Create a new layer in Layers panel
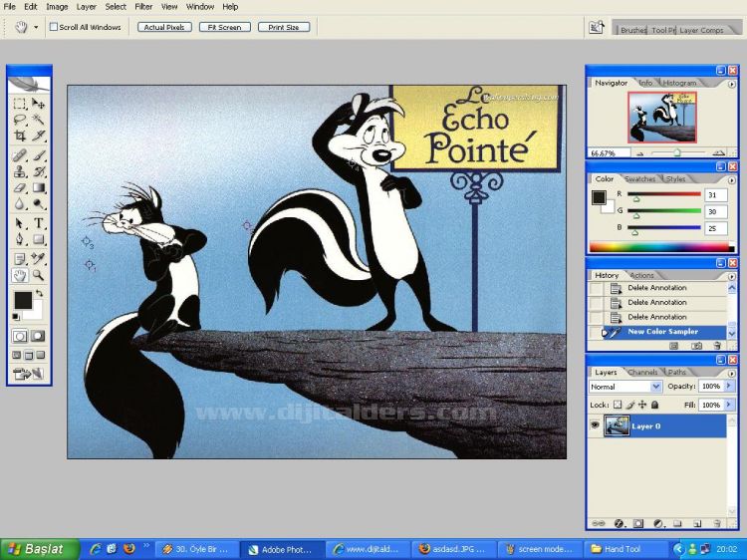This screenshot has width=747, height=560. tap(697, 523)
